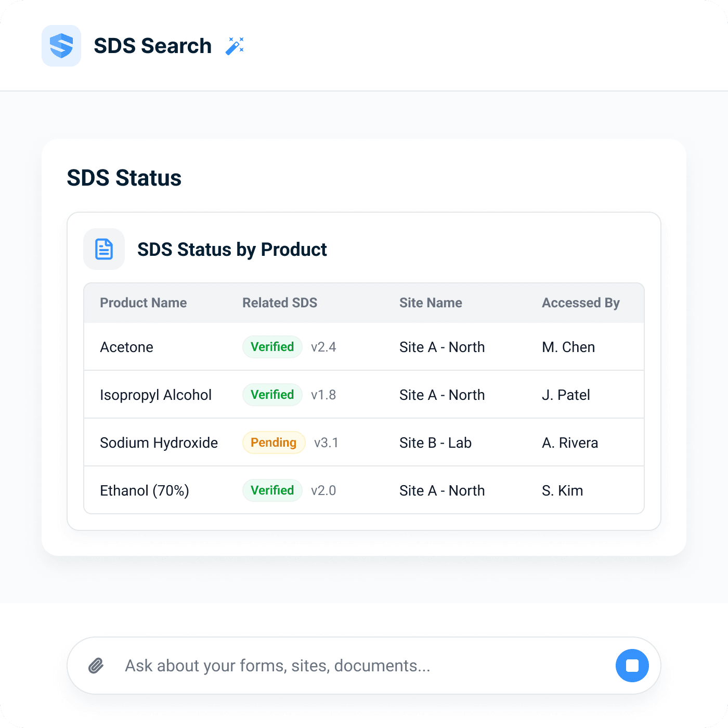Click the Related SDS column header

(x=280, y=303)
